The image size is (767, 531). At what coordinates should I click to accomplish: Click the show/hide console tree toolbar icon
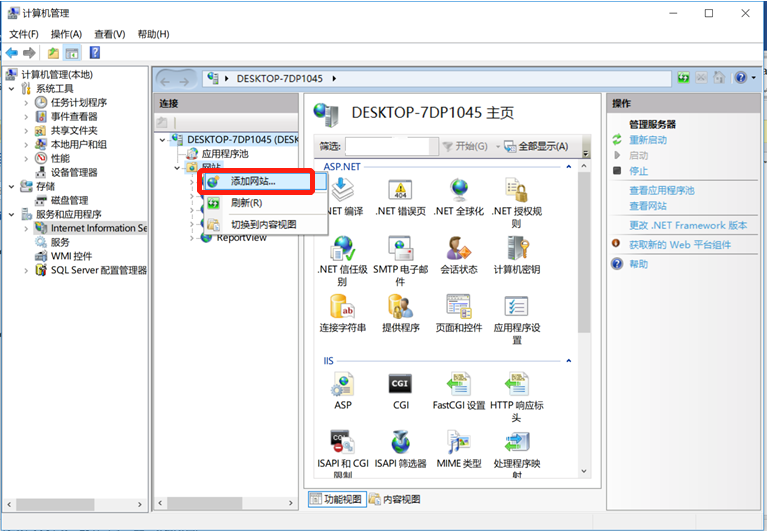(72, 53)
